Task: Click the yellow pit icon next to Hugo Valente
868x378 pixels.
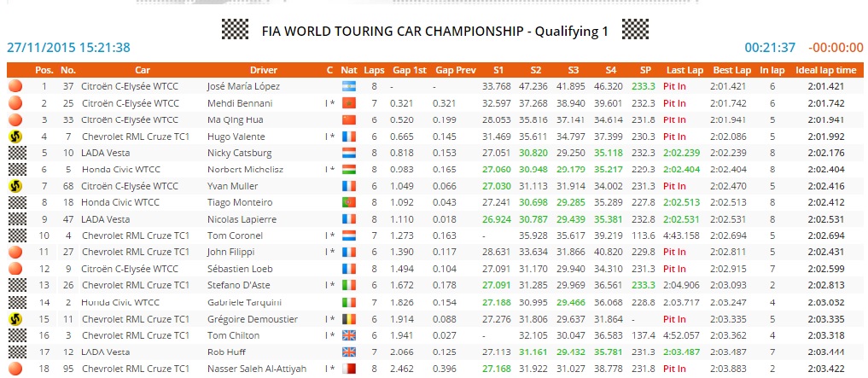Action: tap(15, 136)
